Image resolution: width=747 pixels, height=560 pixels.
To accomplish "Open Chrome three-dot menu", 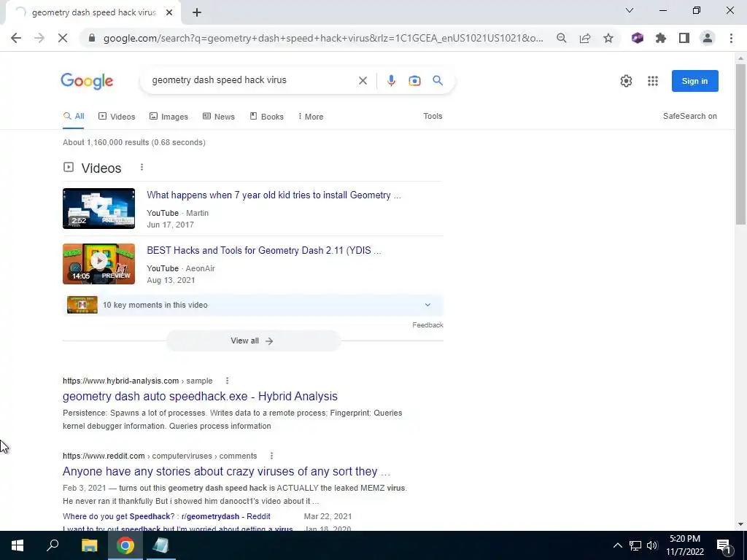I will [x=731, y=38].
